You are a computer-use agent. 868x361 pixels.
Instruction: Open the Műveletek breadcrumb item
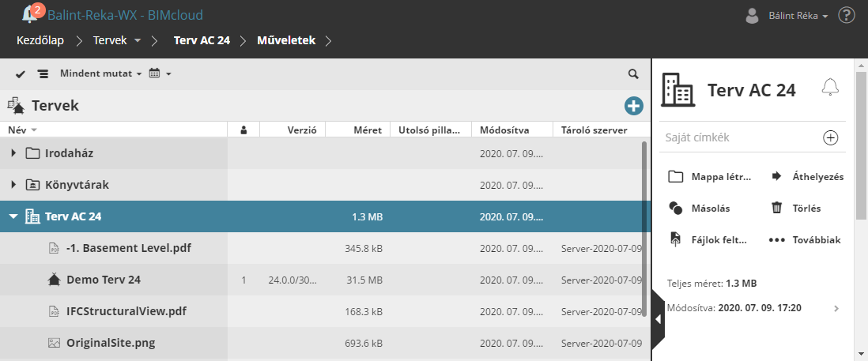point(285,39)
